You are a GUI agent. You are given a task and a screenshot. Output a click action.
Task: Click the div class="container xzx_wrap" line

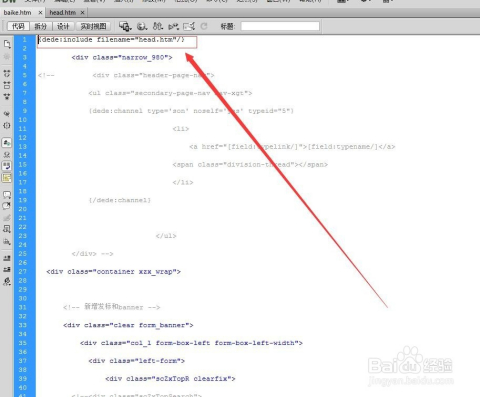[x=113, y=272]
